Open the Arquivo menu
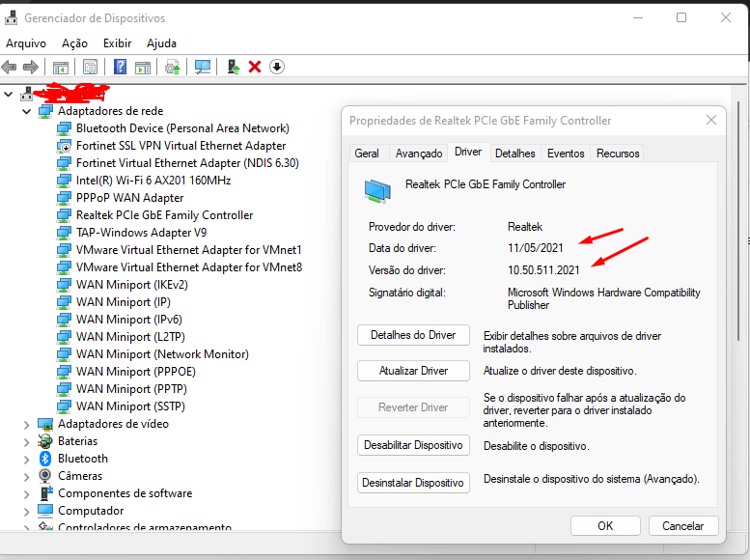Image resolution: width=750 pixels, height=560 pixels. [26, 43]
